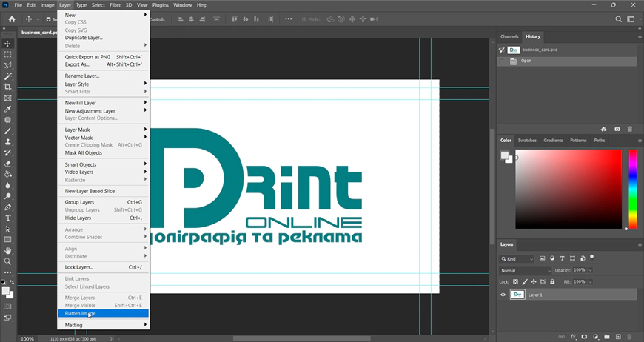Click foreground color swatch in toolbar

[6, 291]
